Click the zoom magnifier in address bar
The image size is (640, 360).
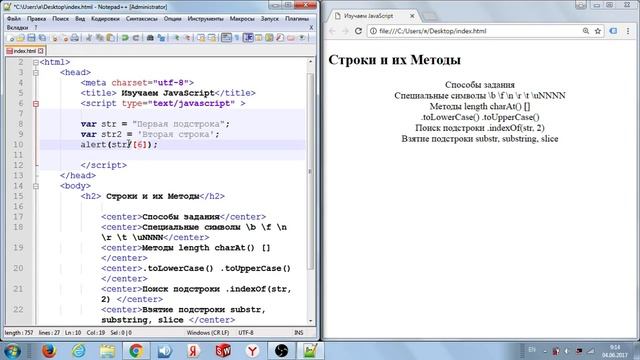(x=586, y=31)
